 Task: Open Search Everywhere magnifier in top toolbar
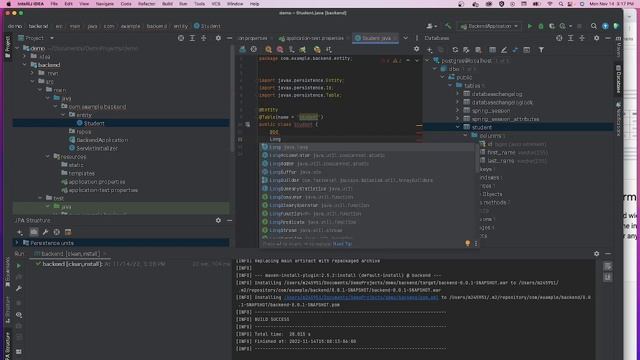pyautogui.click(x=593, y=26)
